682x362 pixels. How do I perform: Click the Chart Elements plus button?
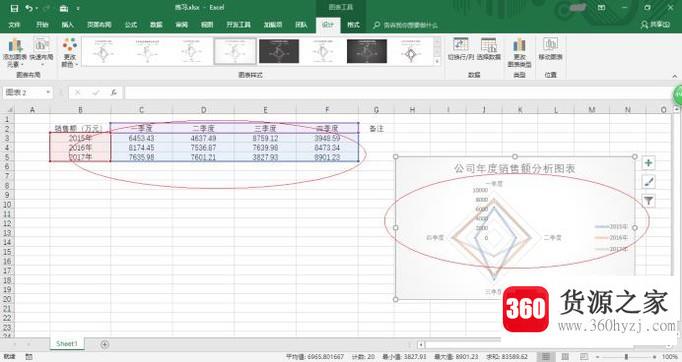coord(649,163)
